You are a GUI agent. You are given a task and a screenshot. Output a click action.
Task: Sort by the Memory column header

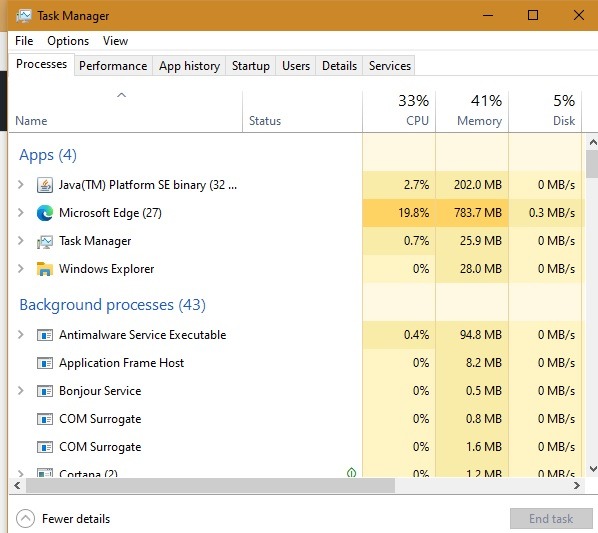coord(472,112)
